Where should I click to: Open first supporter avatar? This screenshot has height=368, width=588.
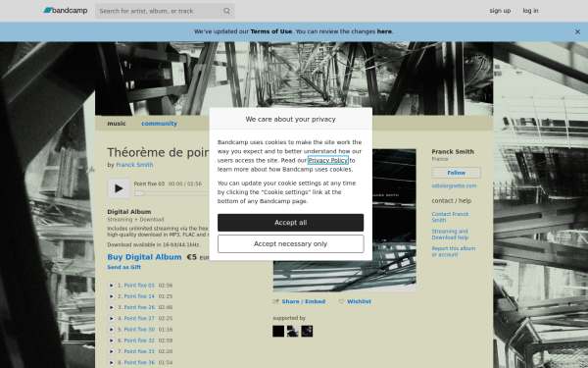[x=278, y=332]
